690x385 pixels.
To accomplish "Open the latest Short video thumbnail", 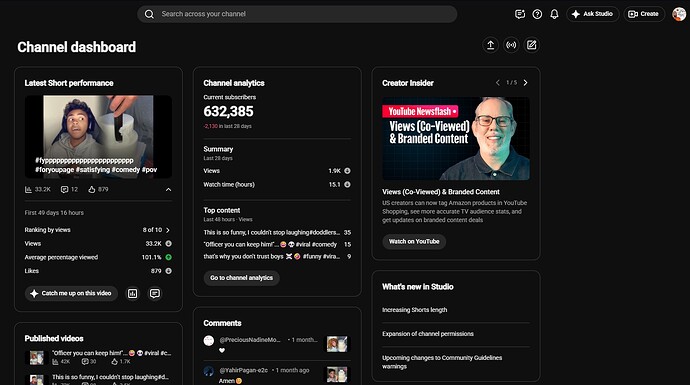I will pyautogui.click(x=98, y=137).
